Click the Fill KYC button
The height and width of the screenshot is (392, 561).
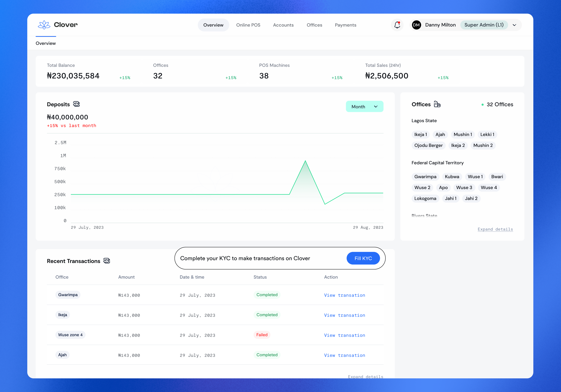pos(363,258)
